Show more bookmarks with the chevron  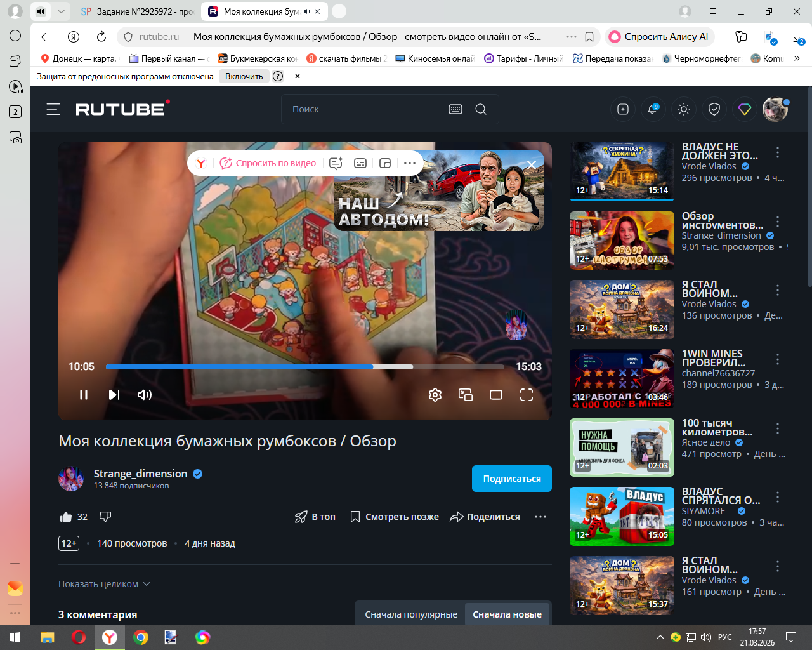tap(797, 58)
